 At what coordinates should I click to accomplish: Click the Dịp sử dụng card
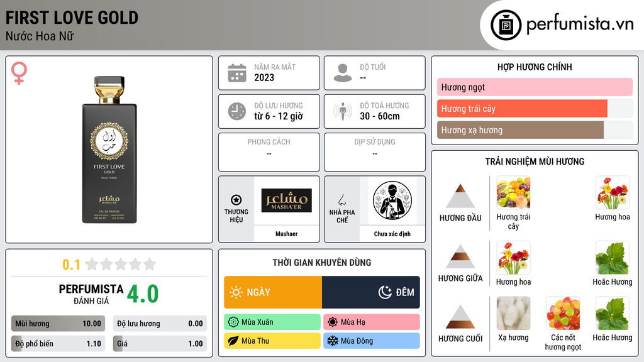[375, 152]
